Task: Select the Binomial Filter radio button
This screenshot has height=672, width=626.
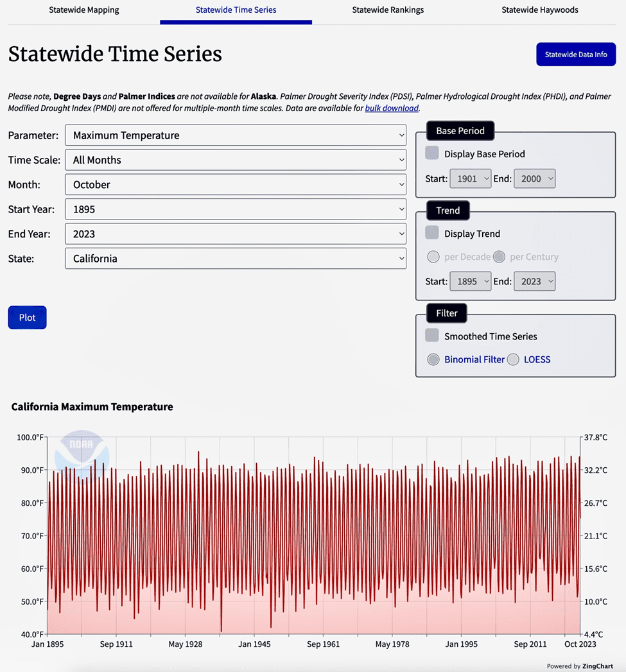Action: coord(433,359)
